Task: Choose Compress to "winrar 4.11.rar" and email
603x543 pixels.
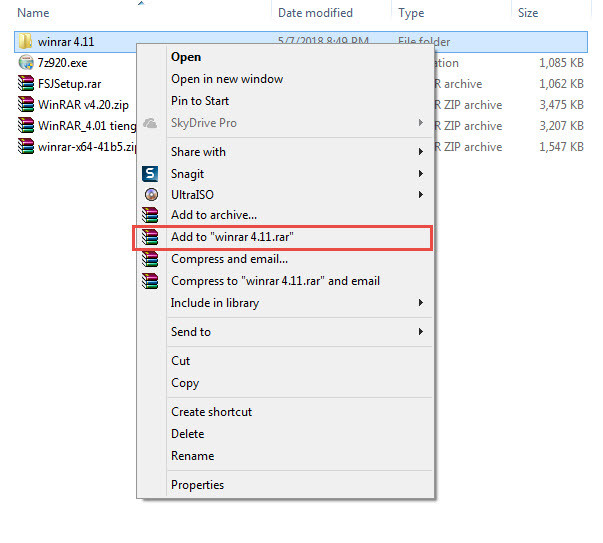Action: point(275,281)
